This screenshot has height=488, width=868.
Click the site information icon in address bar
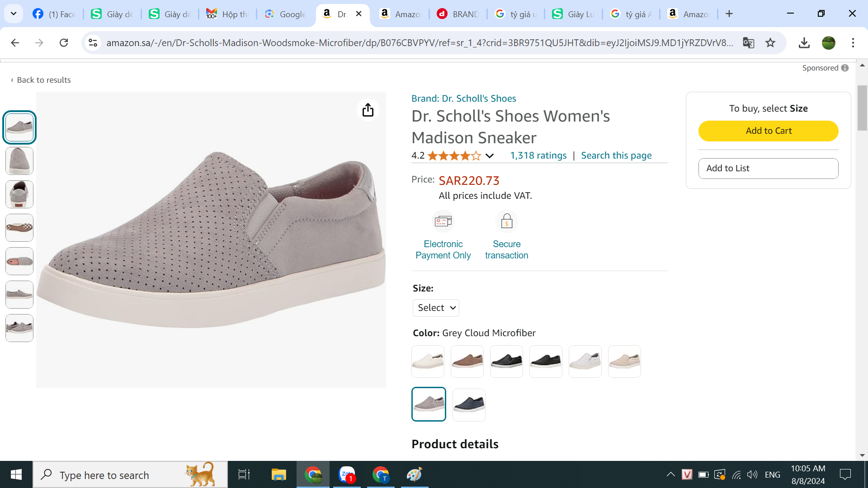93,43
